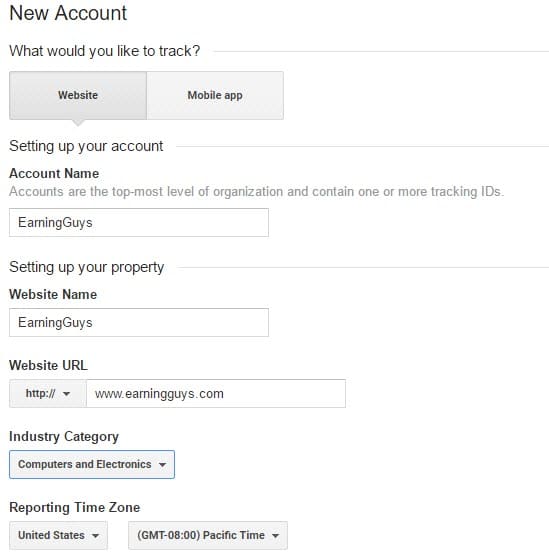Click the Industry Category label
The height and width of the screenshot is (556, 549).
(64, 437)
